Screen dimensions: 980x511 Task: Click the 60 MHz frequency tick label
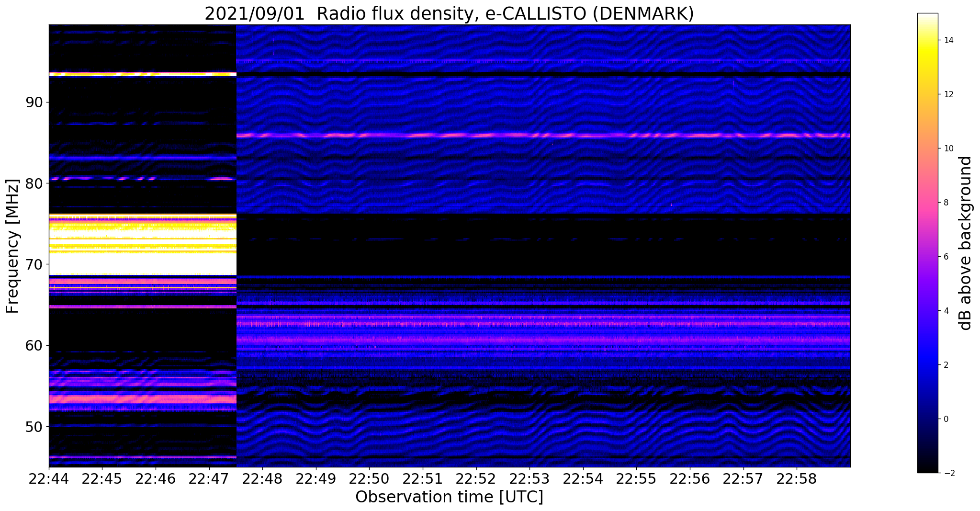click(35, 345)
